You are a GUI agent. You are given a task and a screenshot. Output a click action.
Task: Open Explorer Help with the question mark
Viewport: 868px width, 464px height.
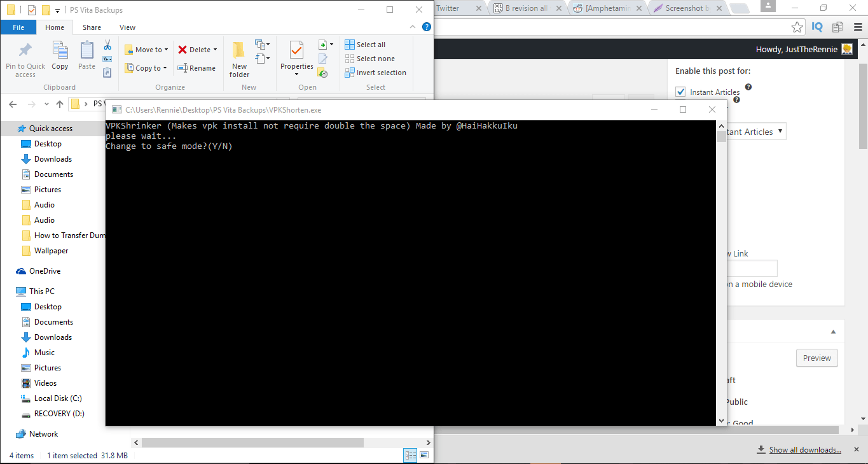pos(427,27)
